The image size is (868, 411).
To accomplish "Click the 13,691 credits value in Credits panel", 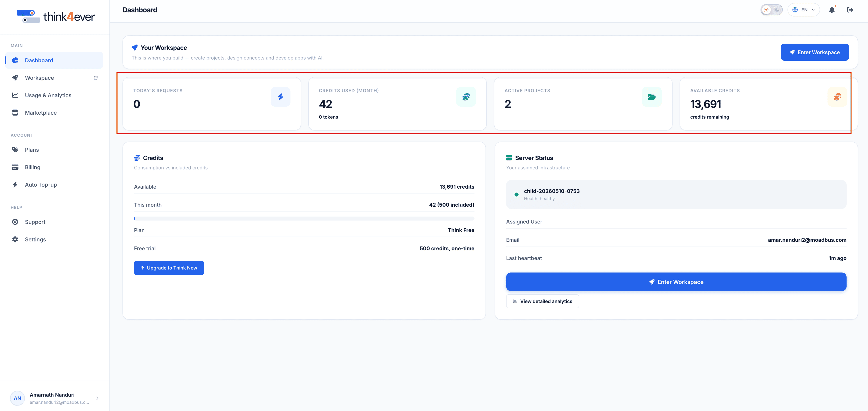I will click(457, 187).
